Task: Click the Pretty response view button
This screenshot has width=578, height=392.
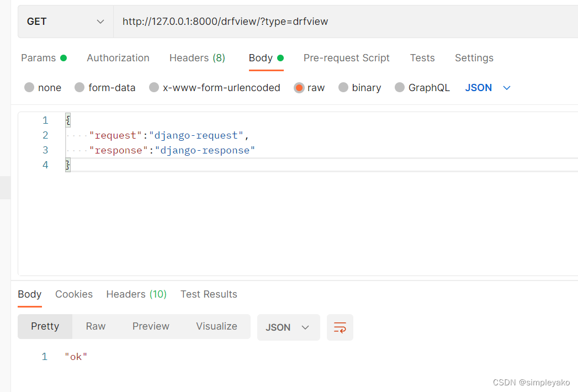Action: click(x=45, y=326)
